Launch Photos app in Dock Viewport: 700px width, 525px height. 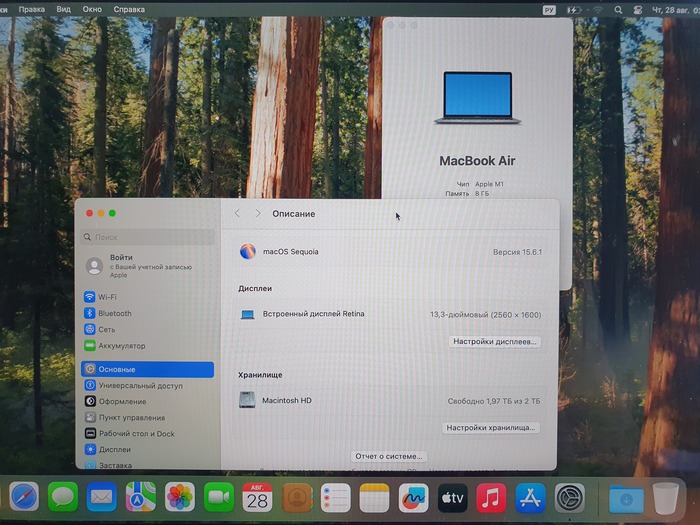pyautogui.click(x=179, y=496)
